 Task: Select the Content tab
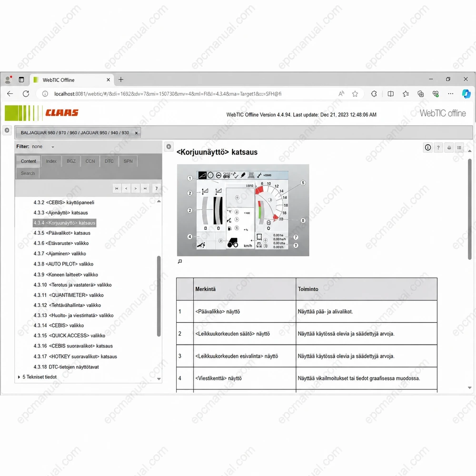click(28, 161)
